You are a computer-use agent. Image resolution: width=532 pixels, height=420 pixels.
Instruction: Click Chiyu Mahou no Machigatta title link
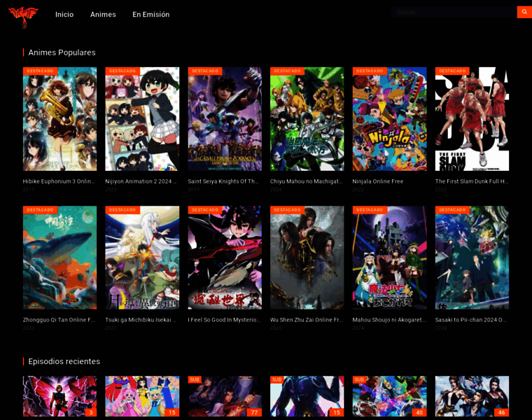coord(307,181)
